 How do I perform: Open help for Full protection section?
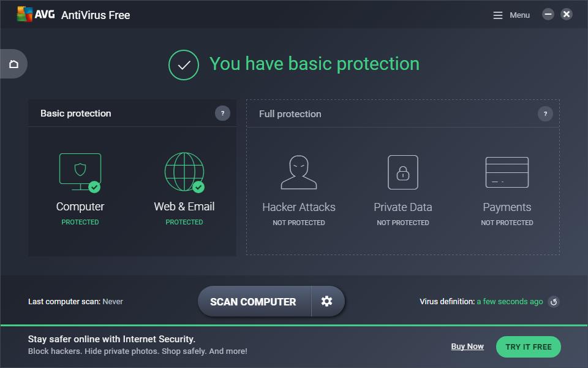(x=545, y=113)
